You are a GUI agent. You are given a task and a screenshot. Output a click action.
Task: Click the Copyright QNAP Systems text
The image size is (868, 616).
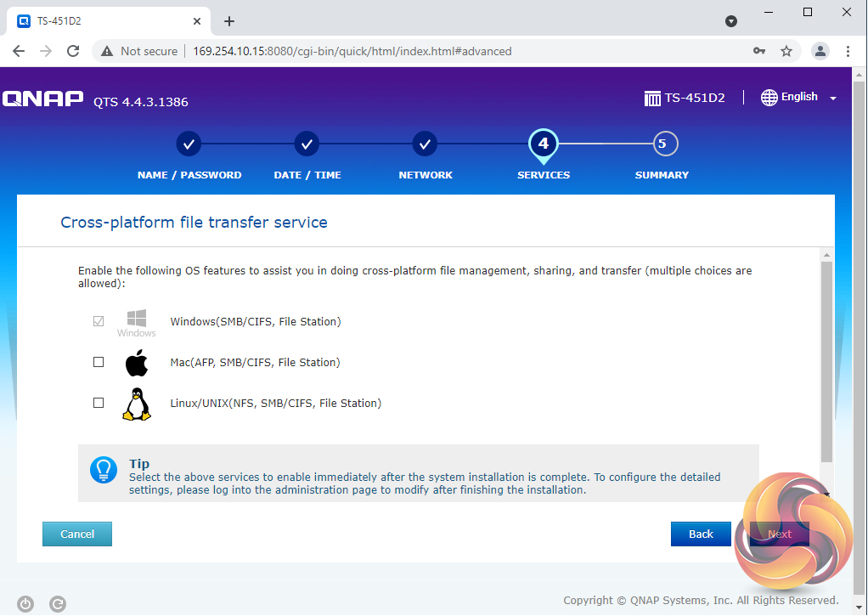tap(701, 601)
